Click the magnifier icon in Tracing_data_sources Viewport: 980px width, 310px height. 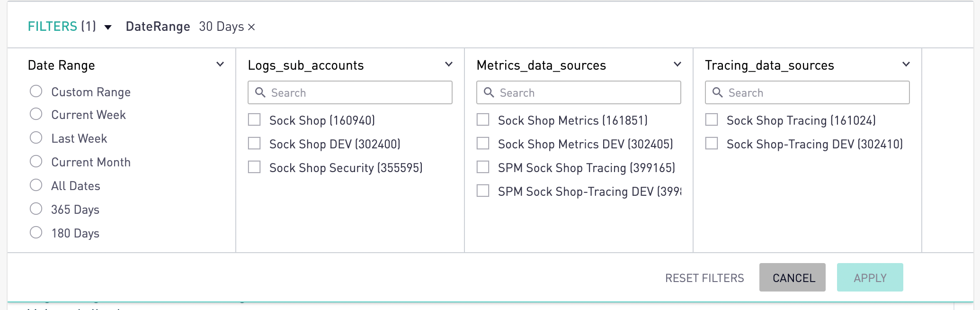click(717, 92)
